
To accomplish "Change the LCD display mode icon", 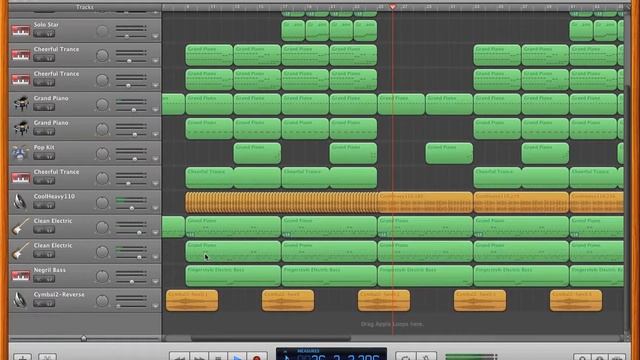I will click(287, 357).
